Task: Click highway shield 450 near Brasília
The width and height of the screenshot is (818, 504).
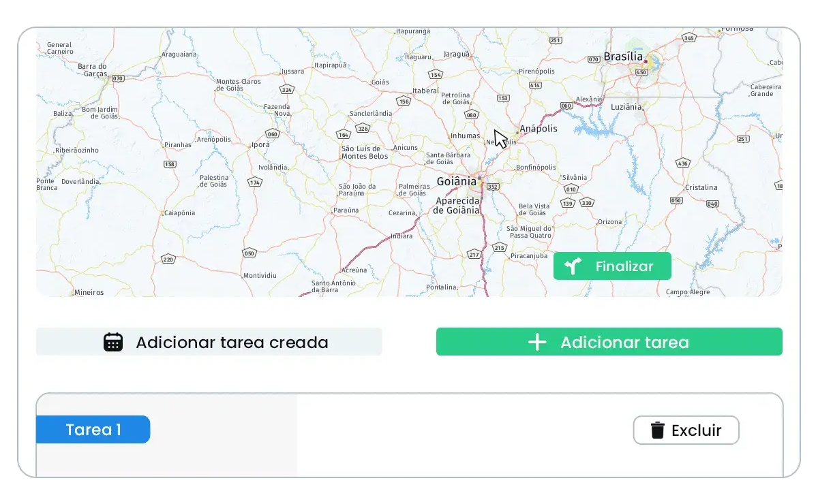Action: coord(641,72)
